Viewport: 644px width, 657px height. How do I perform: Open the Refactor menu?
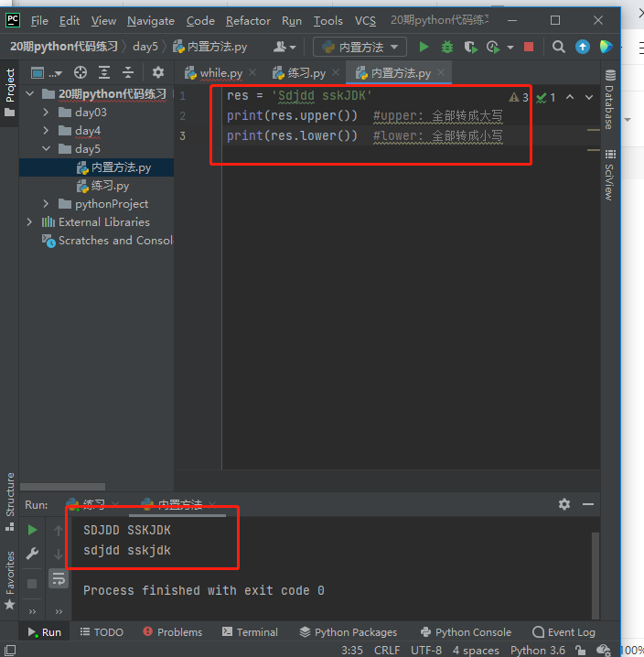tap(248, 20)
